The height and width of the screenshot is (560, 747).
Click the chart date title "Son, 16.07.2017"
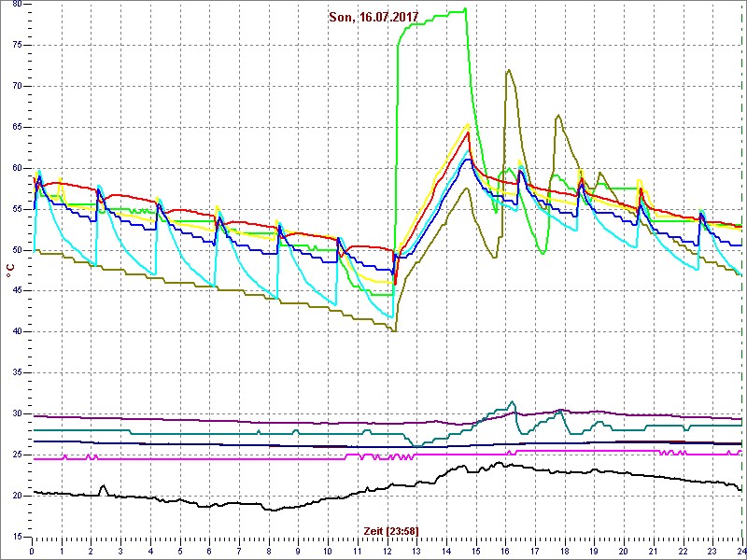click(x=373, y=17)
